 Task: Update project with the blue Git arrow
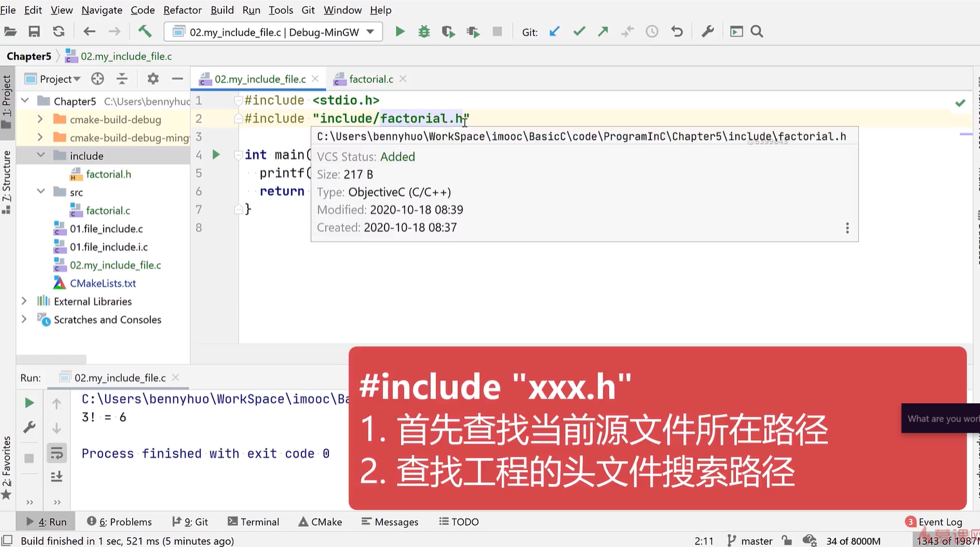click(554, 32)
